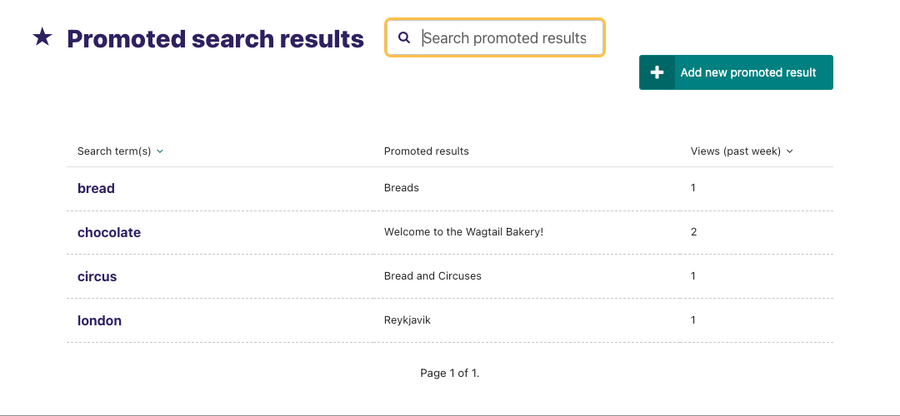Click the Promoted search results heading
The width and height of the screenshot is (900, 416).
[x=215, y=38]
